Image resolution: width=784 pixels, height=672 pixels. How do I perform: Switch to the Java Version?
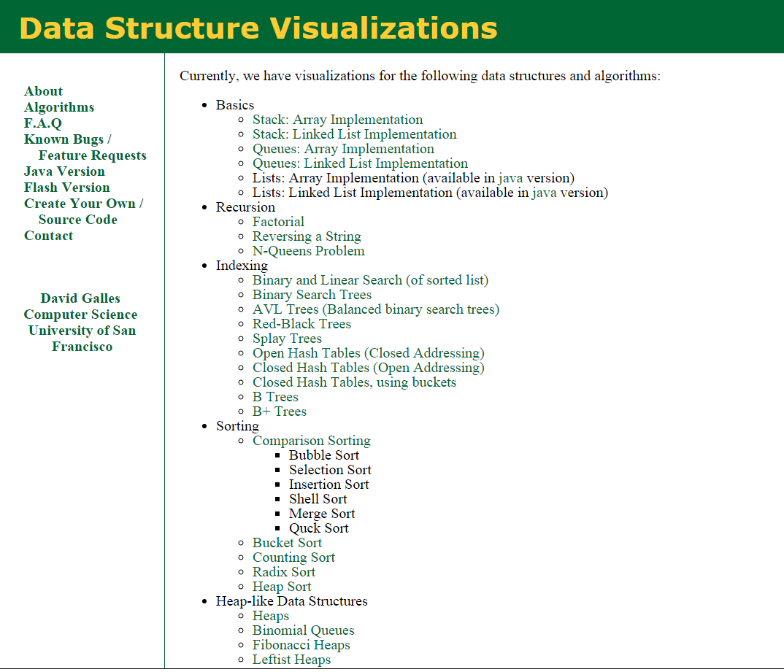[64, 171]
